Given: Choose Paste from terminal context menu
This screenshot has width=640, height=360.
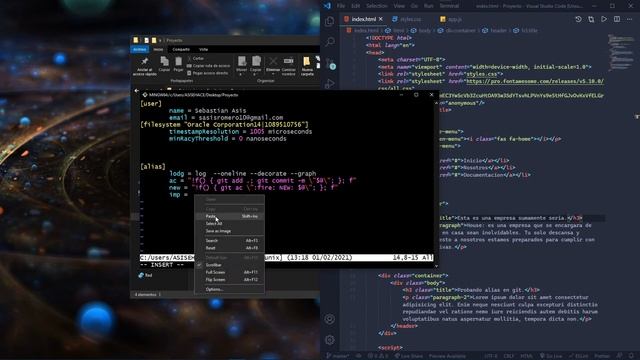Looking at the screenshot, I should click(229, 216).
